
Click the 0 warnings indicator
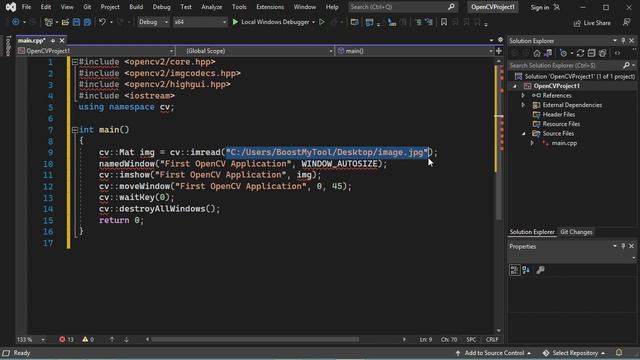click(88, 340)
